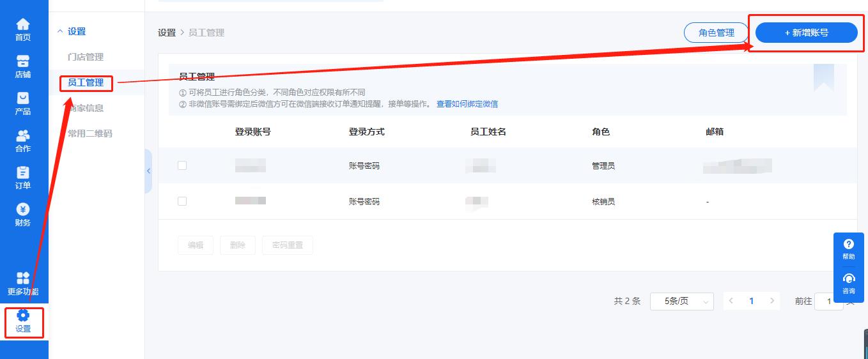Open 更多功能 more features icon
The width and height of the screenshot is (868, 359).
pyautogui.click(x=23, y=278)
